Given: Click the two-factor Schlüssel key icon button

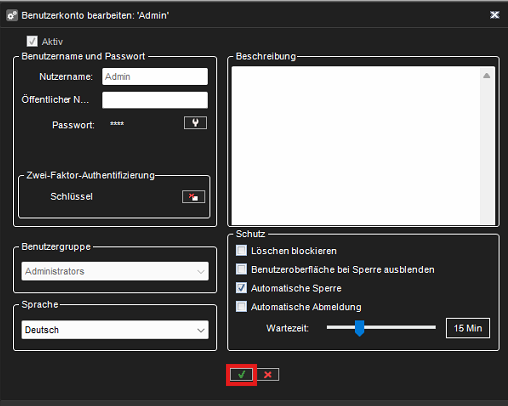Looking at the screenshot, I should pos(193,197).
